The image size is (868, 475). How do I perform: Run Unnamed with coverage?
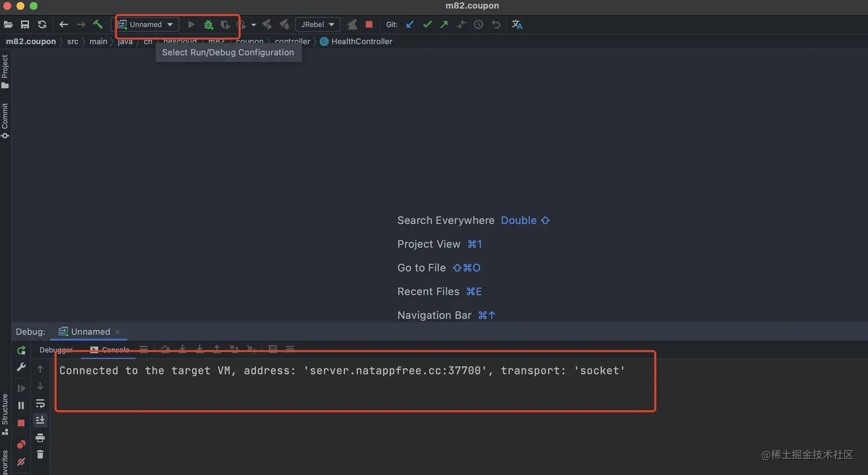pyautogui.click(x=225, y=25)
